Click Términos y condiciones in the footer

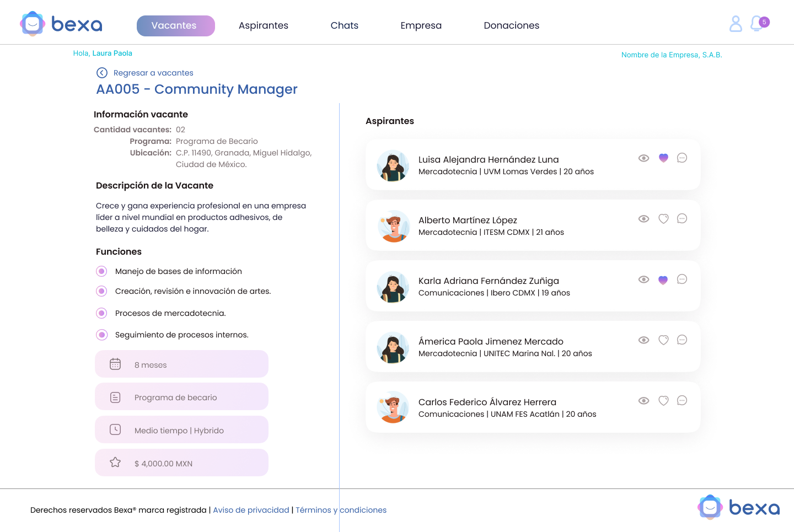coord(341,510)
